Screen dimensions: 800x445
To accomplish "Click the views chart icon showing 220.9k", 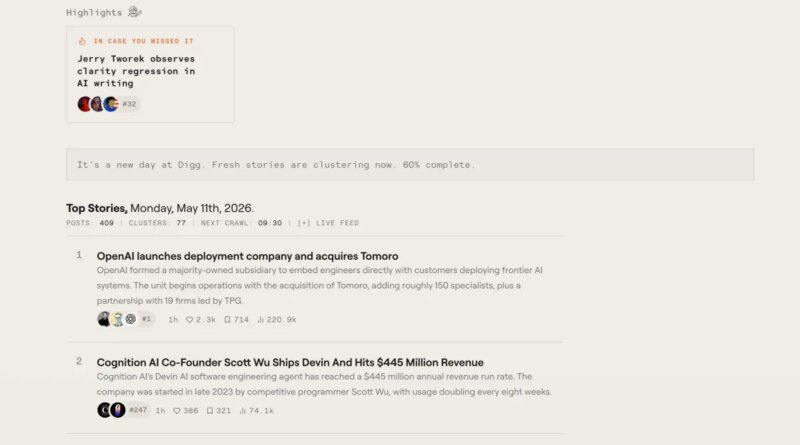I will tap(261, 319).
